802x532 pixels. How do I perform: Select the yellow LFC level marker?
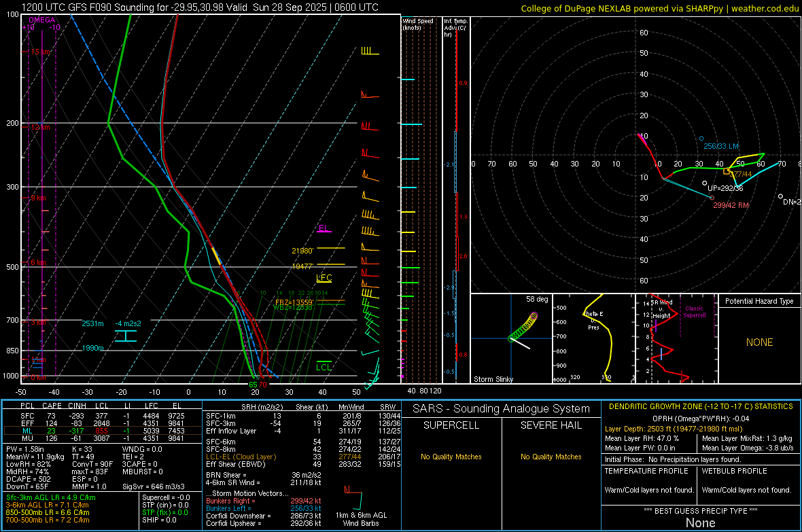[x=324, y=278]
